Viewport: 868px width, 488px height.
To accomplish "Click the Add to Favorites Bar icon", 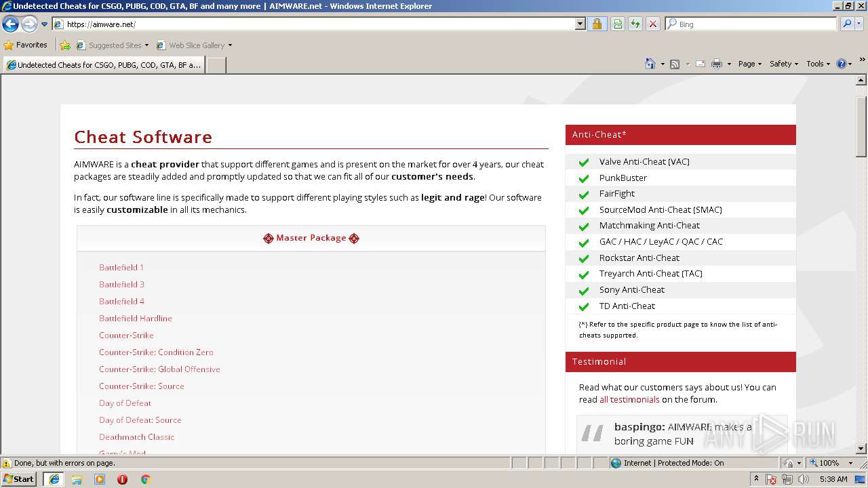I will pyautogui.click(x=65, y=45).
